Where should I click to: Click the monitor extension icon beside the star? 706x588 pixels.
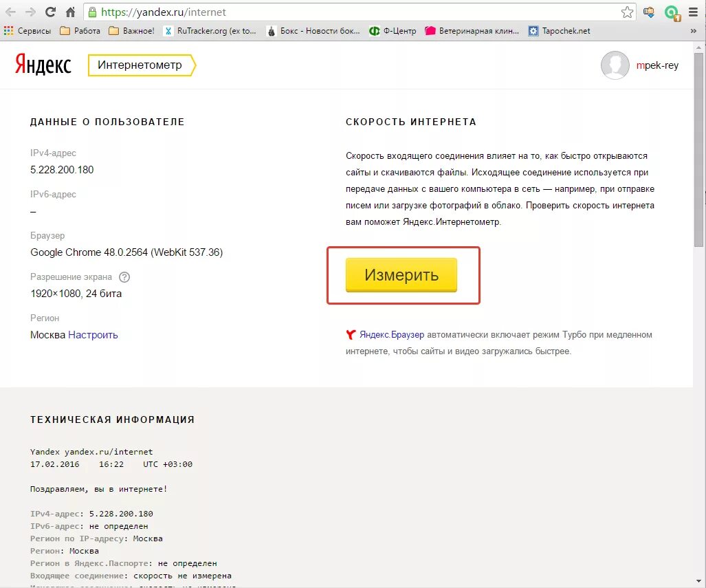pyautogui.click(x=649, y=12)
